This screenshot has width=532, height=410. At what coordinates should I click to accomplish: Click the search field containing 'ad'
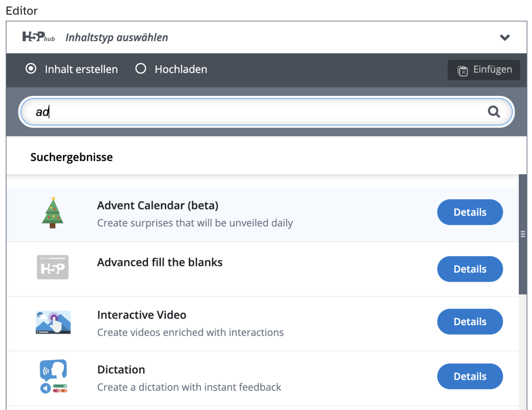click(x=257, y=112)
